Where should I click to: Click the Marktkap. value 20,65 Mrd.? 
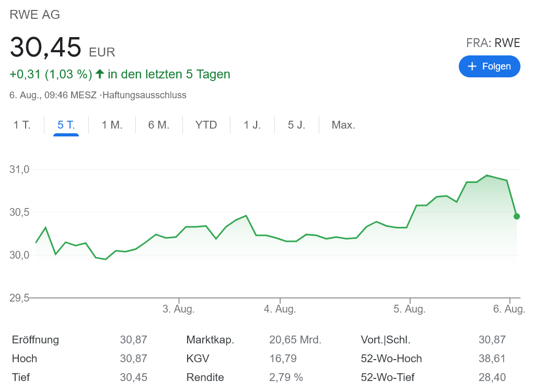point(295,340)
